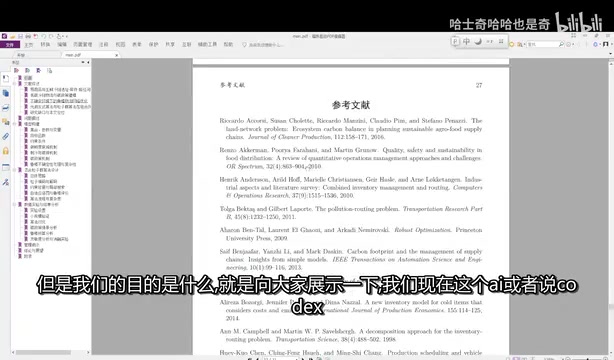Click the Aharon Ben-Tal reference entry
Screen dimensions: 614x360
point(351,234)
